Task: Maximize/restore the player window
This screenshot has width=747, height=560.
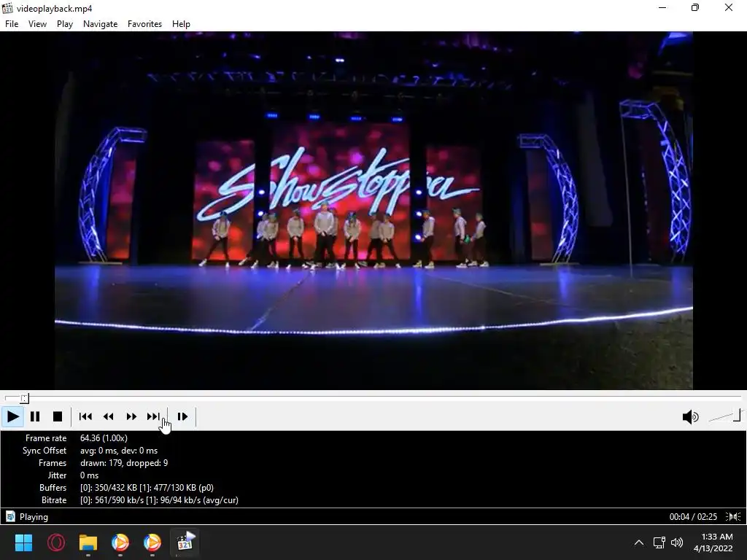Action: coord(695,7)
